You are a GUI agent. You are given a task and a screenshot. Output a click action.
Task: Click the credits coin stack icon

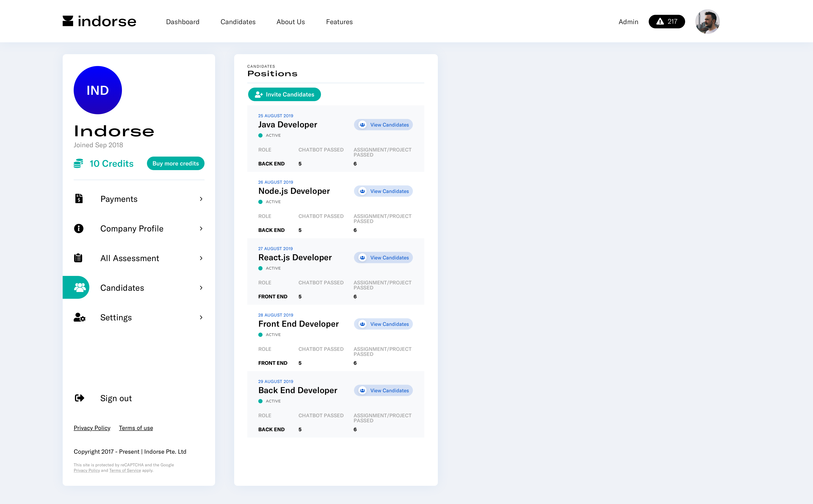78,163
